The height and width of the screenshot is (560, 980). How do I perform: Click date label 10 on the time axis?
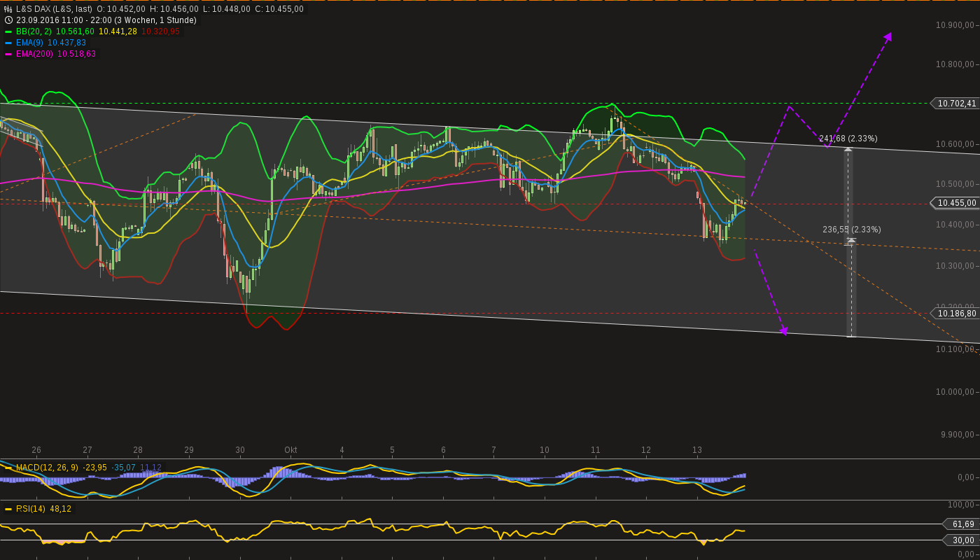tap(545, 450)
